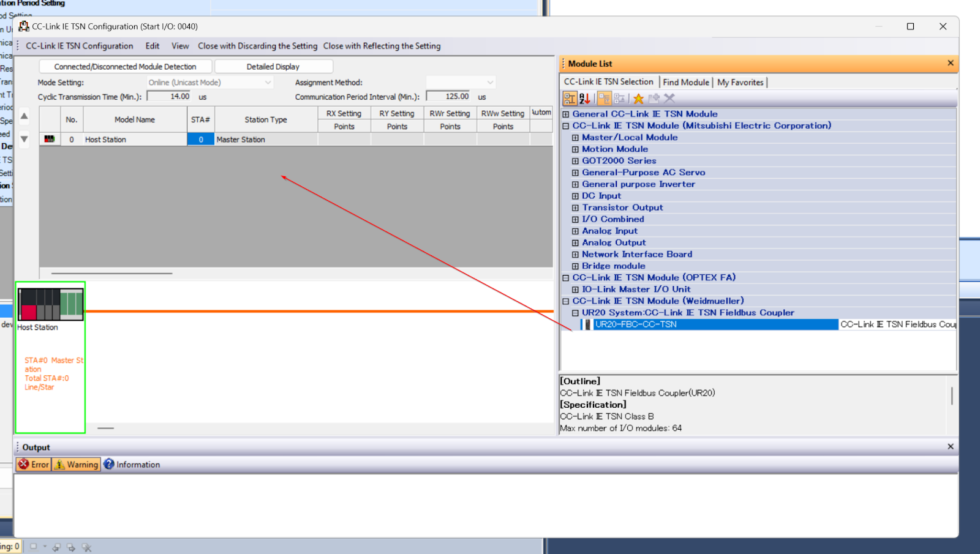Viewport: 980px width, 554px height.
Task: Toggle the Information filter in Output
Action: click(x=132, y=465)
